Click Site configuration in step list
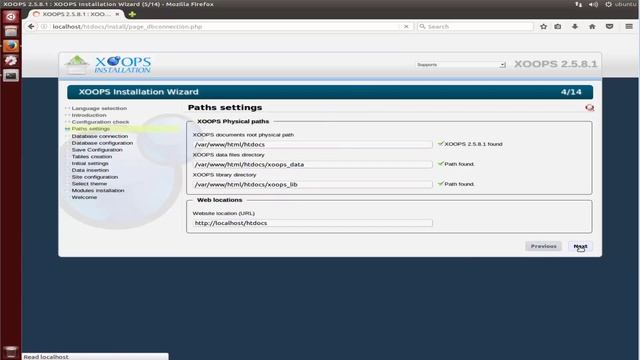The width and height of the screenshot is (640, 360). pos(95,177)
